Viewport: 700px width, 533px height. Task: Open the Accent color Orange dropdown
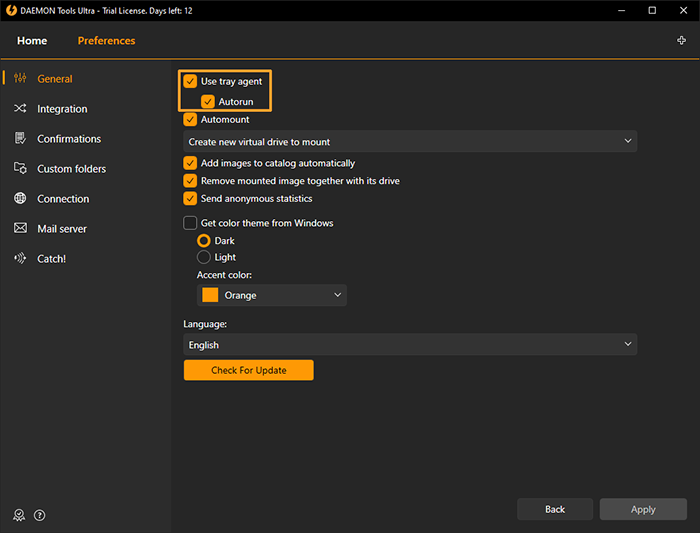click(x=271, y=295)
